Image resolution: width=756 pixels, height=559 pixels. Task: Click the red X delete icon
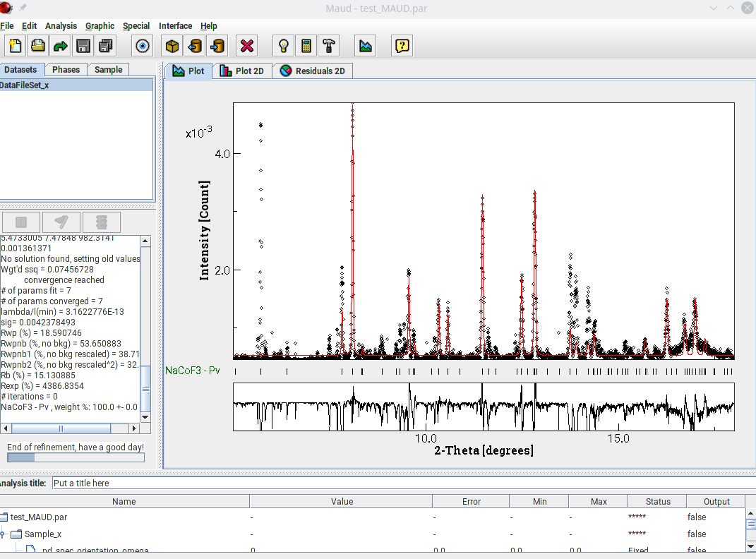(x=246, y=46)
